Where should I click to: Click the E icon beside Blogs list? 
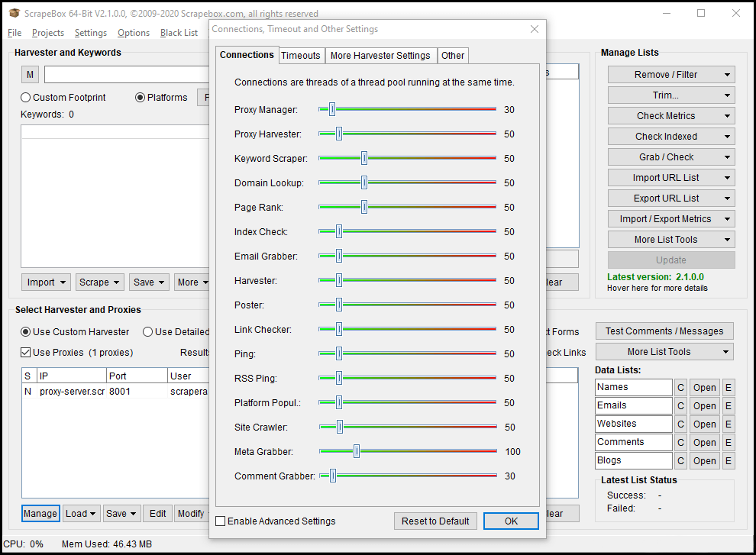click(729, 460)
